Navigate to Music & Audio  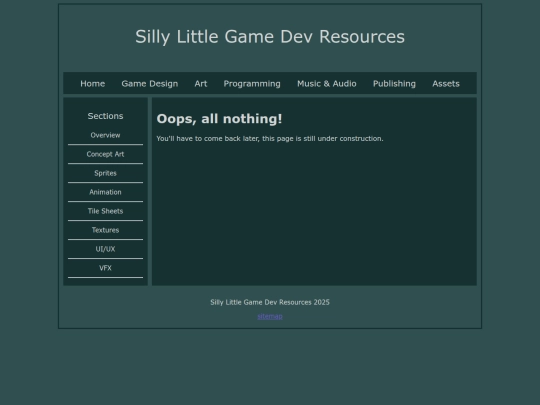(327, 84)
